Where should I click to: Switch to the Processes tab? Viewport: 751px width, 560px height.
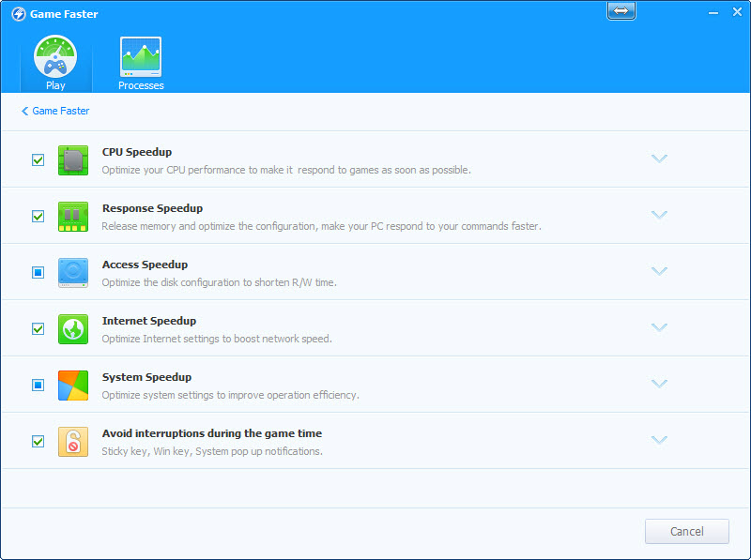[141, 64]
